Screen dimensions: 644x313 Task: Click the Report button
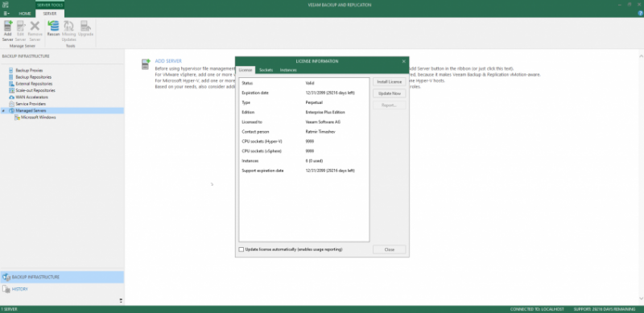pos(390,105)
